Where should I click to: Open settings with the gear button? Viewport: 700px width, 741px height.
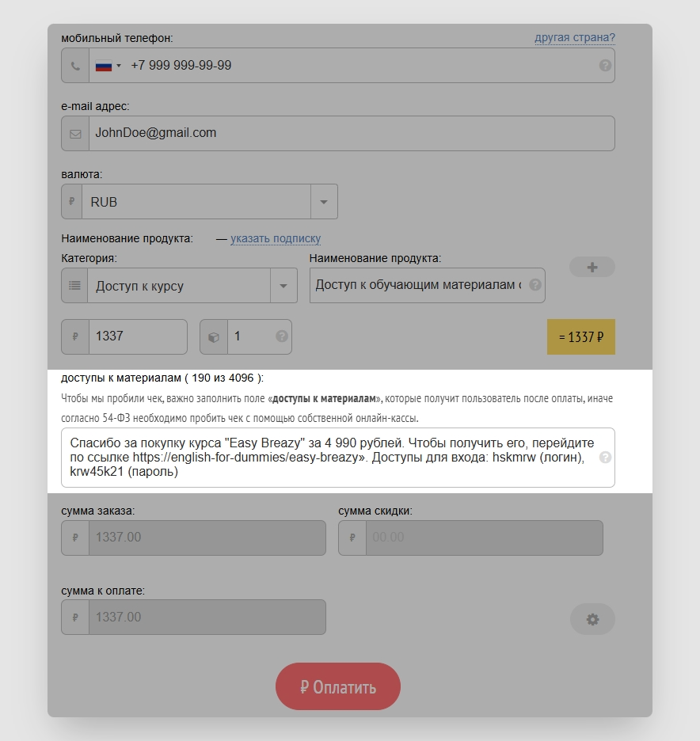coord(592,619)
